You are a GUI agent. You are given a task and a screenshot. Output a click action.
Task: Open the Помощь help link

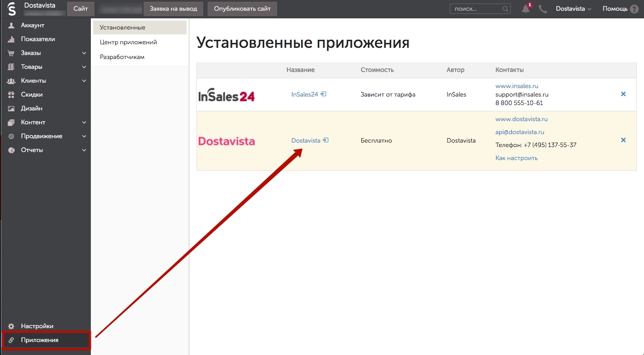pyautogui.click(x=615, y=9)
